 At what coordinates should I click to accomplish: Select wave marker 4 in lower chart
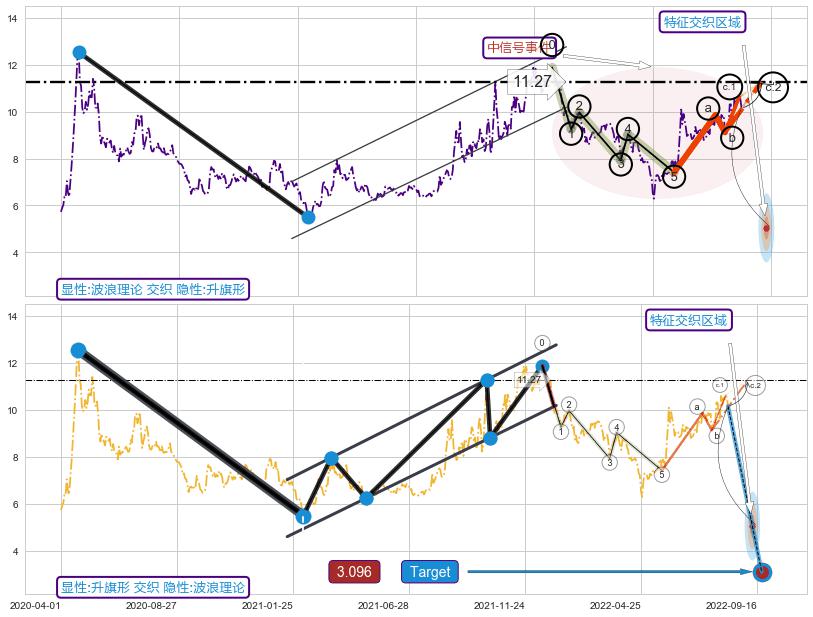(x=617, y=427)
